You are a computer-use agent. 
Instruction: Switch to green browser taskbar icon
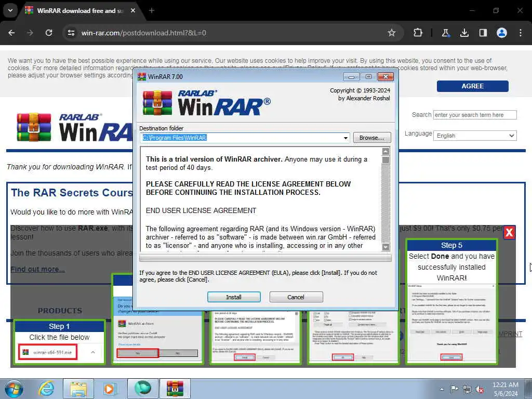click(x=143, y=389)
